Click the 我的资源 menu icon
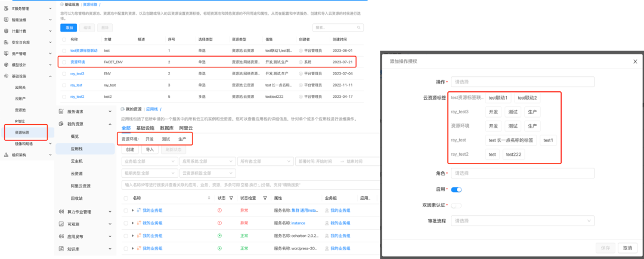 (x=61, y=124)
